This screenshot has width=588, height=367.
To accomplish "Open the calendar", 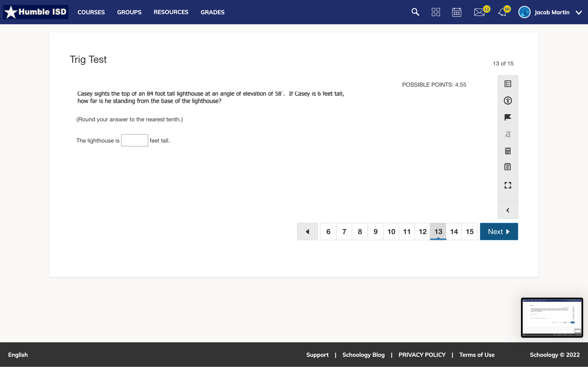I will click(x=457, y=12).
